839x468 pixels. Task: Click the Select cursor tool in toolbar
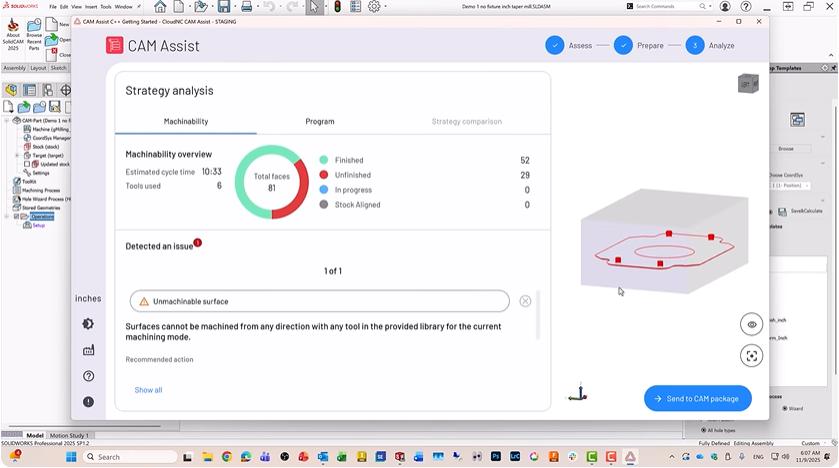tap(314, 6)
